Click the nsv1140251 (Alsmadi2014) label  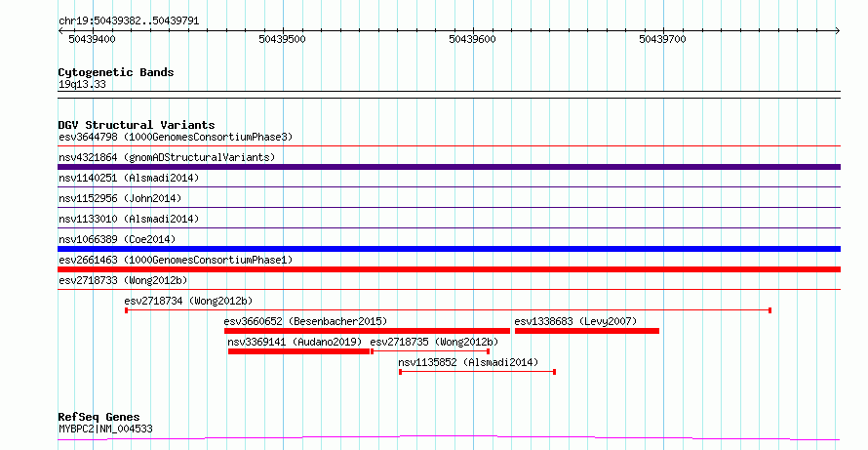coord(129,178)
